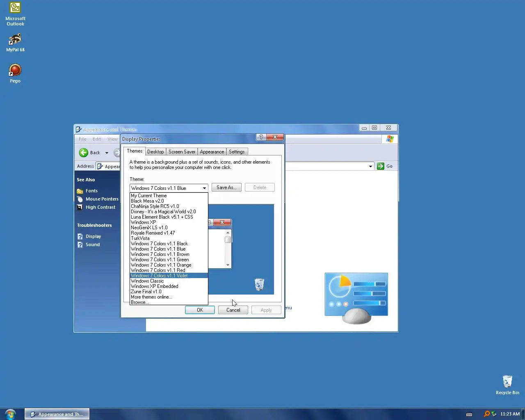
Task: Choose TurkVista theme
Action: coord(169,238)
